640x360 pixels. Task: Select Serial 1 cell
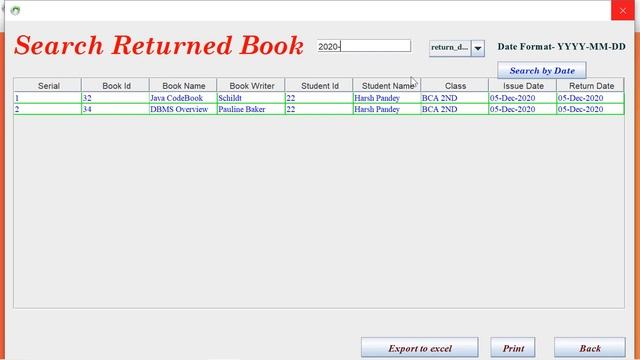click(x=47, y=98)
